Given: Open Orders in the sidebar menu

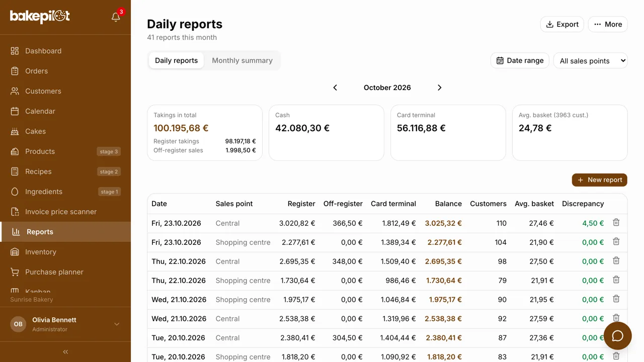Looking at the screenshot, I should pyautogui.click(x=65, y=71).
